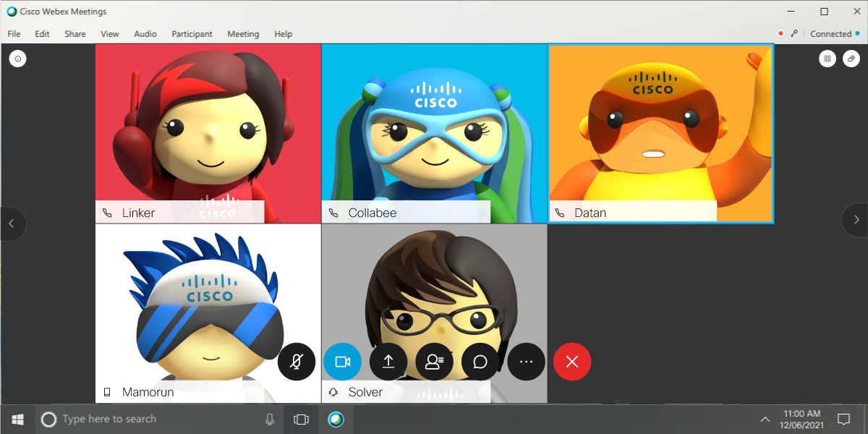Click the Connected status text

pyautogui.click(x=830, y=34)
